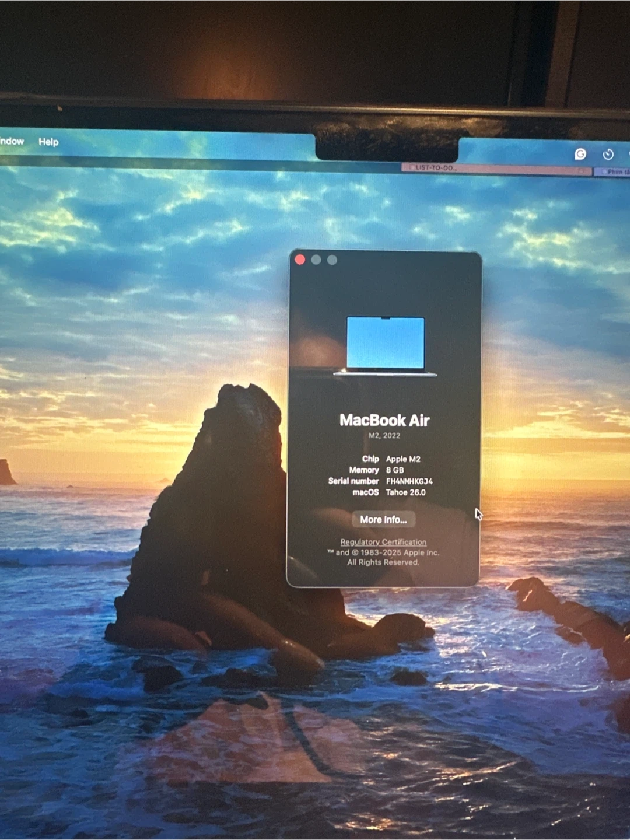
Task: Open the Help menu
Action: pos(48,142)
